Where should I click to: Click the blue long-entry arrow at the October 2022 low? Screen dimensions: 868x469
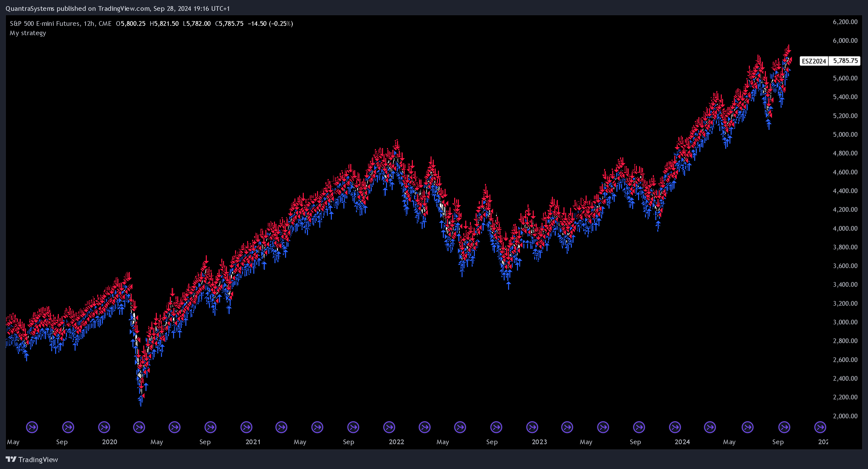click(509, 286)
